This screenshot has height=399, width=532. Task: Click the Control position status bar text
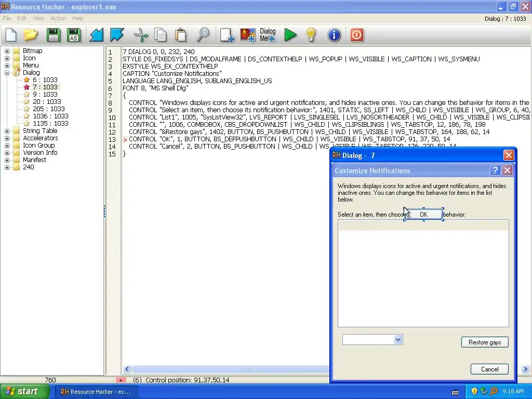click(187, 380)
